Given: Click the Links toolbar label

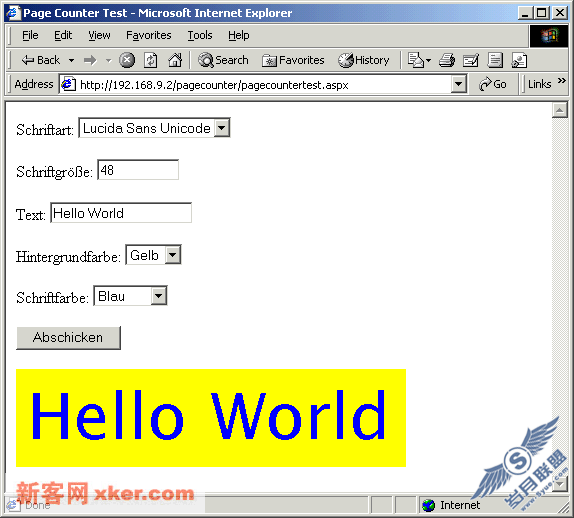Looking at the screenshot, I should [x=540, y=84].
